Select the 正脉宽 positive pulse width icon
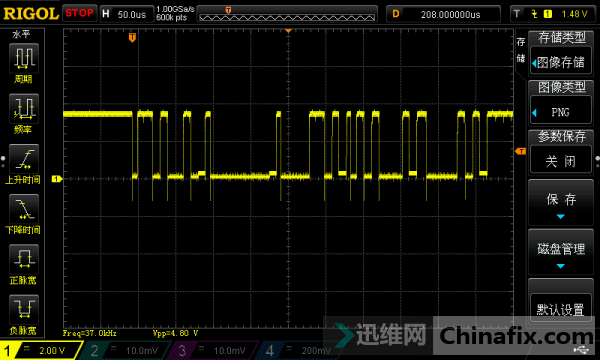The height and width of the screenshot is (360, 600). click(24, 259)
